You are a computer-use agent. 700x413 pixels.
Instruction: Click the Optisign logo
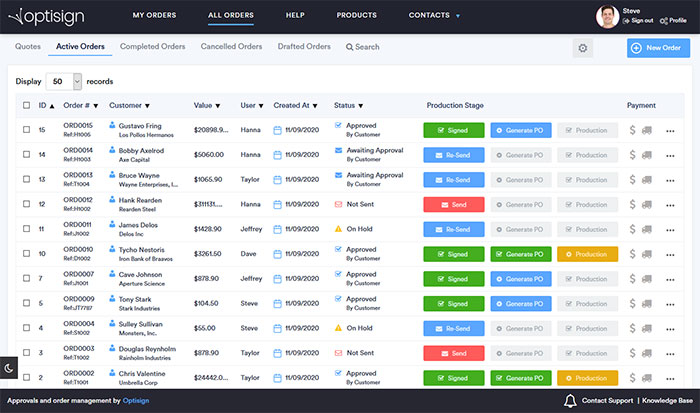(x=46, y=17)
